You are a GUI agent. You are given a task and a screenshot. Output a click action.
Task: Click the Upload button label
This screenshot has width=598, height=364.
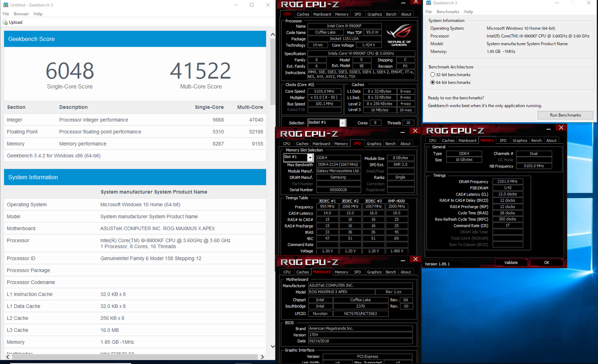point(16,22)
